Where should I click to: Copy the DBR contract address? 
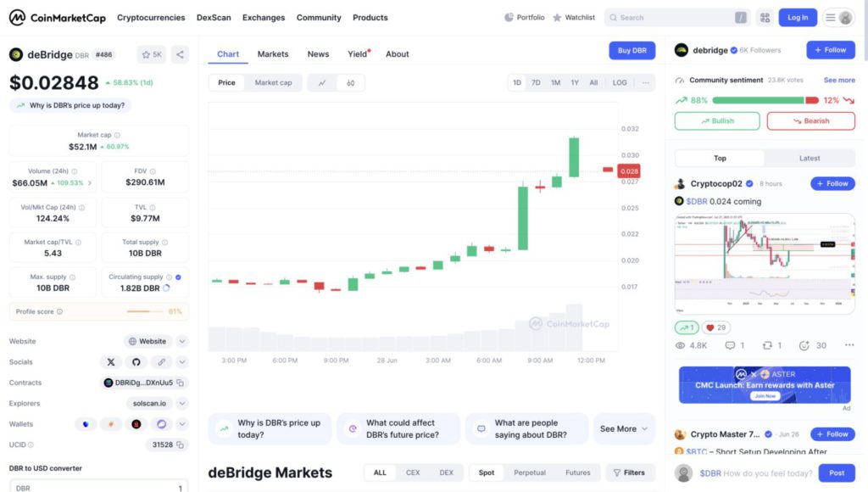(x=181, y=383)
